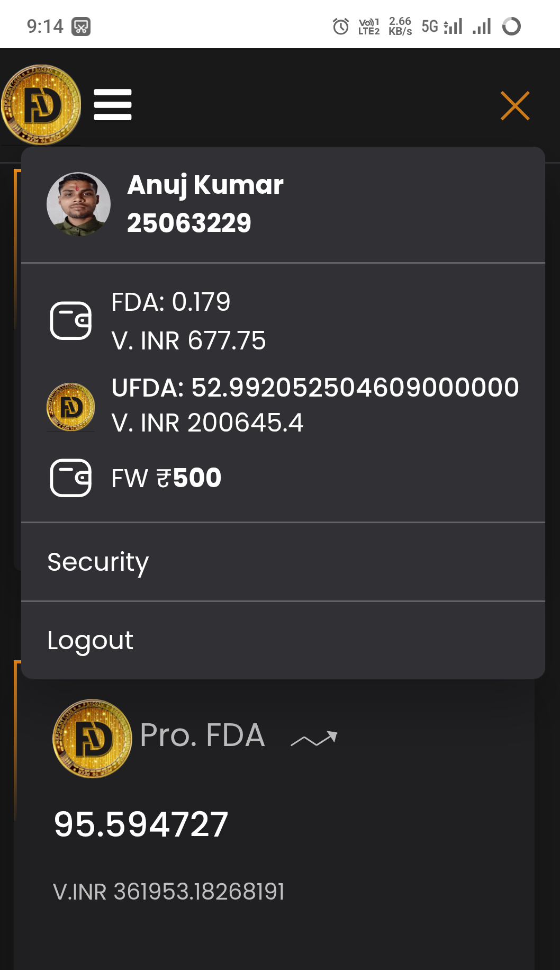
Task: Open the hamburger menu
Action: (x=113, y=105)
